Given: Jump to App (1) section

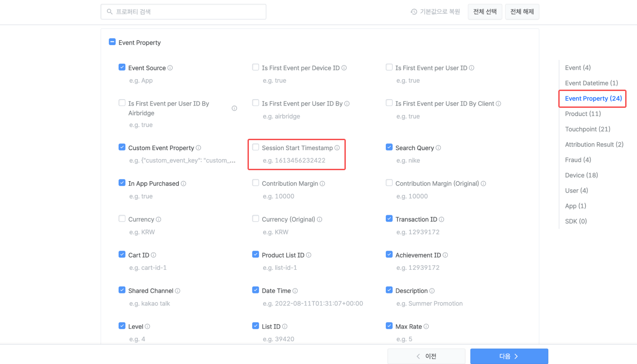Looking at the screenshot, I should tap(576, 206).
